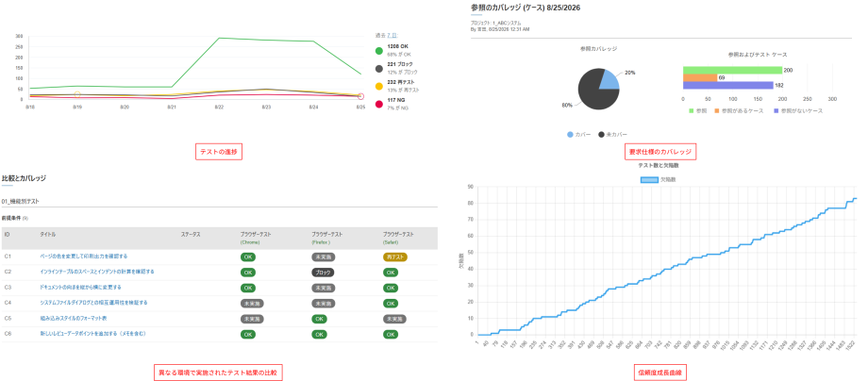Click the orange 69 bar
This screenshot has height=381, width=868.
(700, 78)
